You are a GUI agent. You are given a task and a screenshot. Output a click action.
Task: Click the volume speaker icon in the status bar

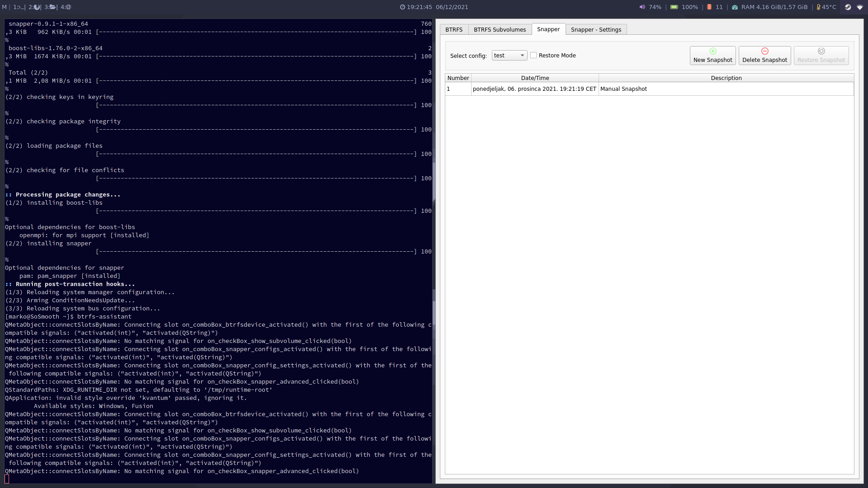click(642, 7)
